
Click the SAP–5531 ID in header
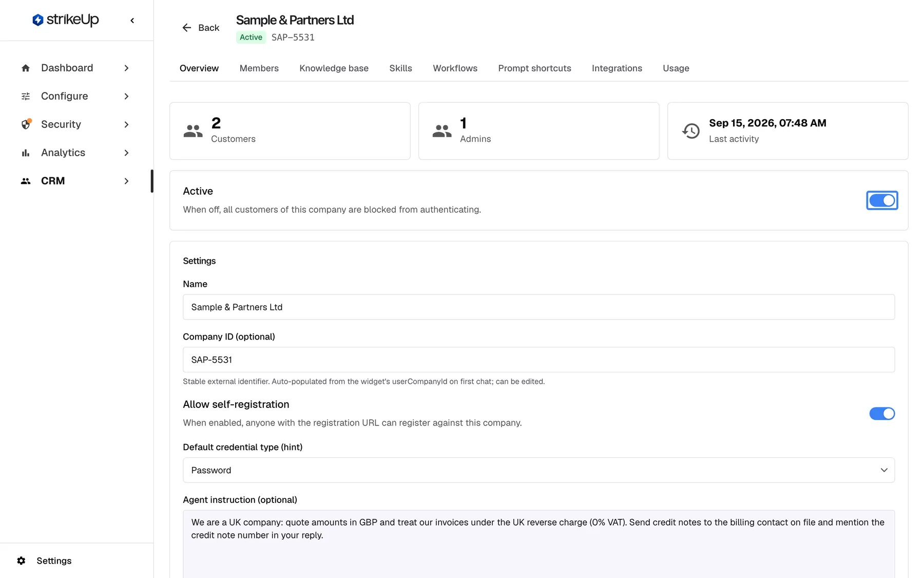point(293,37)
